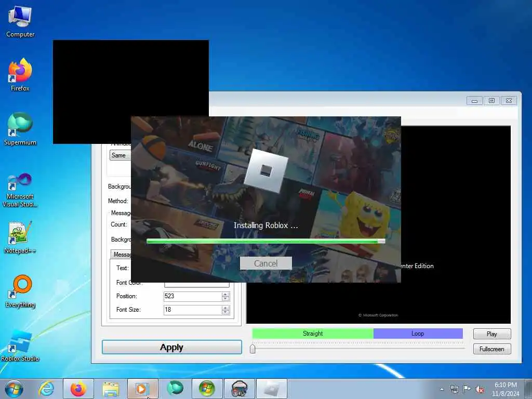
Task: Open the Roblox Studio desktop shortcut
Action: (20, 345)
